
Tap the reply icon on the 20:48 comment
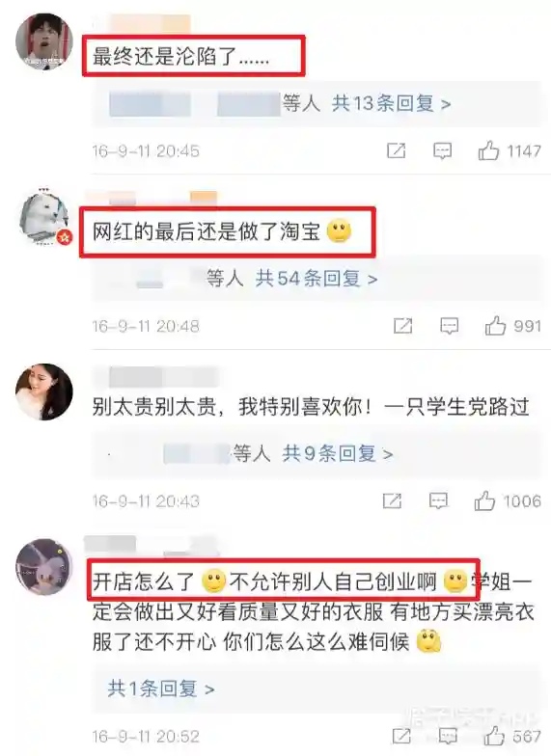[450, 326]
